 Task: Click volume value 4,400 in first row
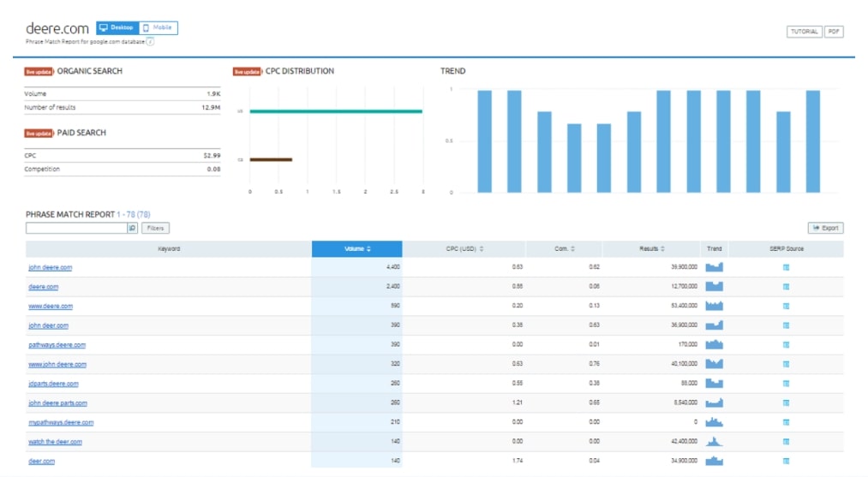click(x=393, y=267)
